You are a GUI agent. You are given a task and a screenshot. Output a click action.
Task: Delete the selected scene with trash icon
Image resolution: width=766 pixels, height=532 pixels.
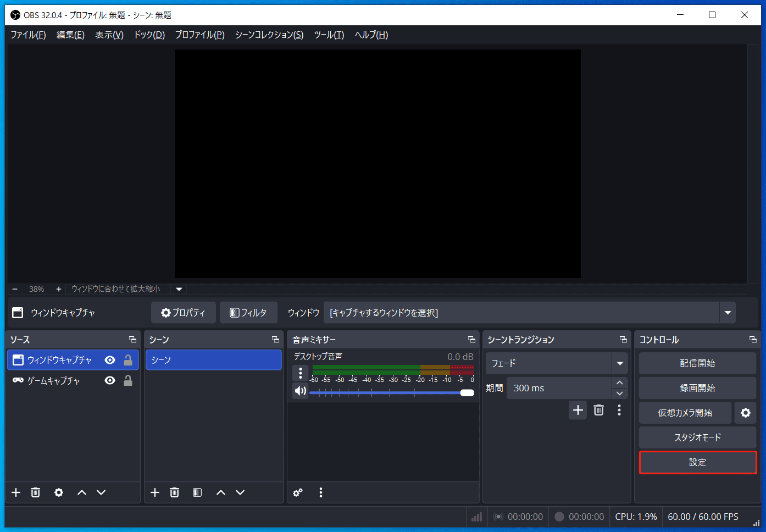pos(175,492)
